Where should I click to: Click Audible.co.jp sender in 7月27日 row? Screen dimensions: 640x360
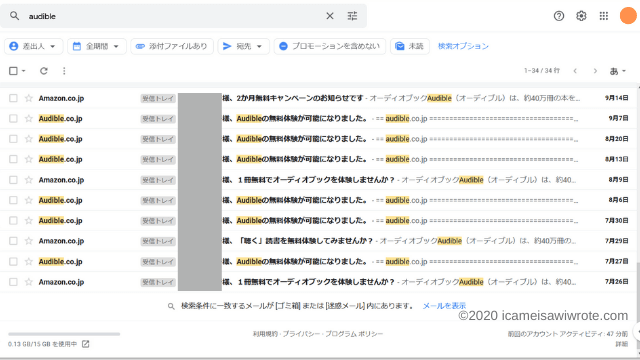point(60,261)
